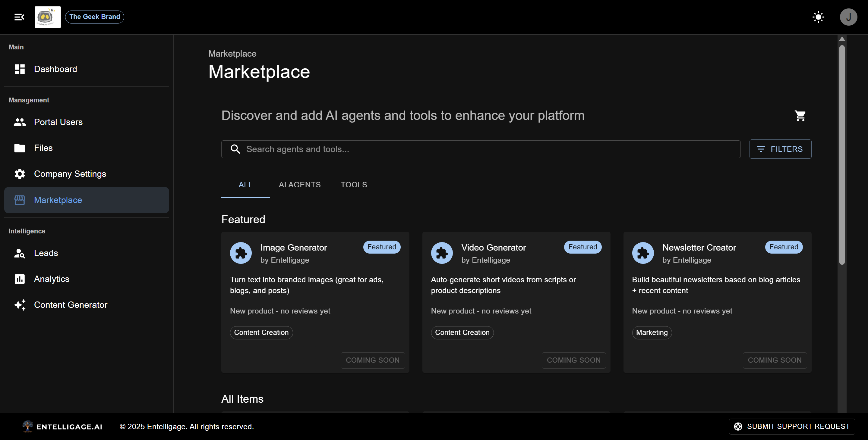
Task: Click the search magnifier icon
Action: click(x=235, y=149)
